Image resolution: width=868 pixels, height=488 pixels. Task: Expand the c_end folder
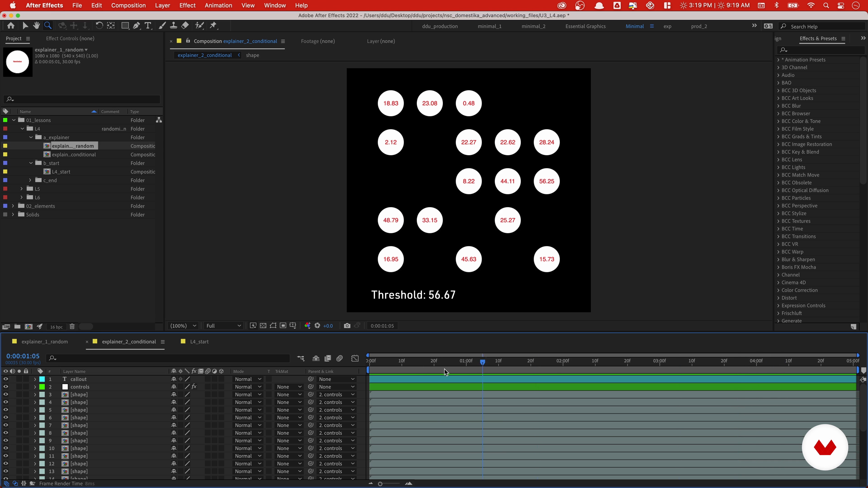pos(30,180)
